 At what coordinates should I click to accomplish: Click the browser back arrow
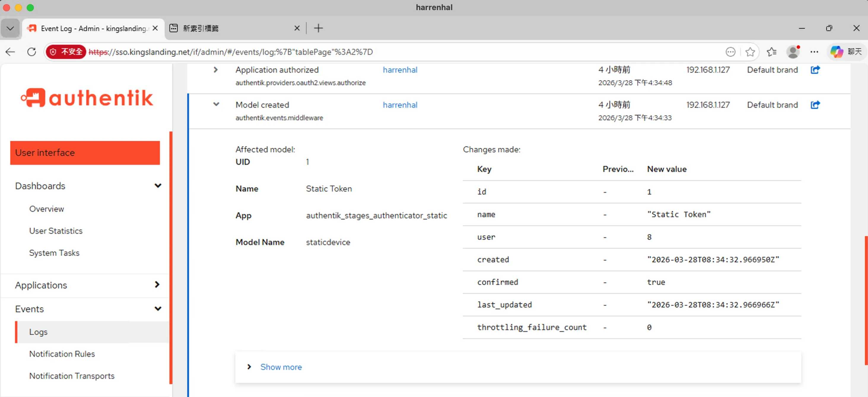point(10,52)
